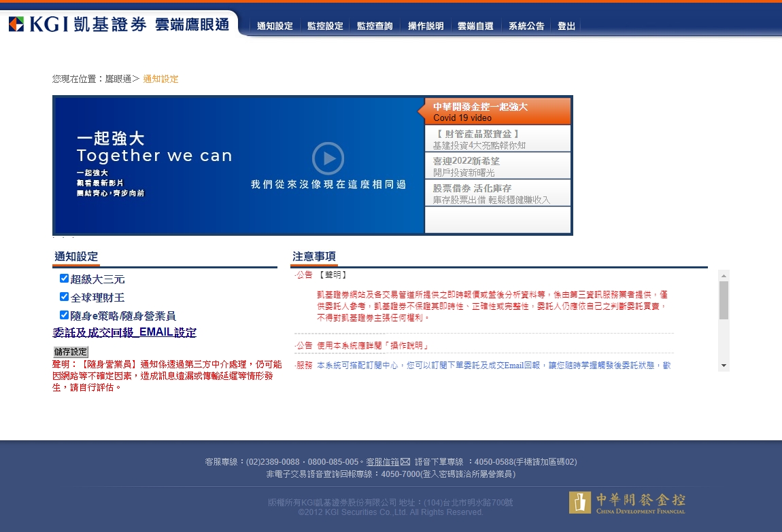
Task: Go to 監控查詢 menu
Action: (x=375, y=26)
